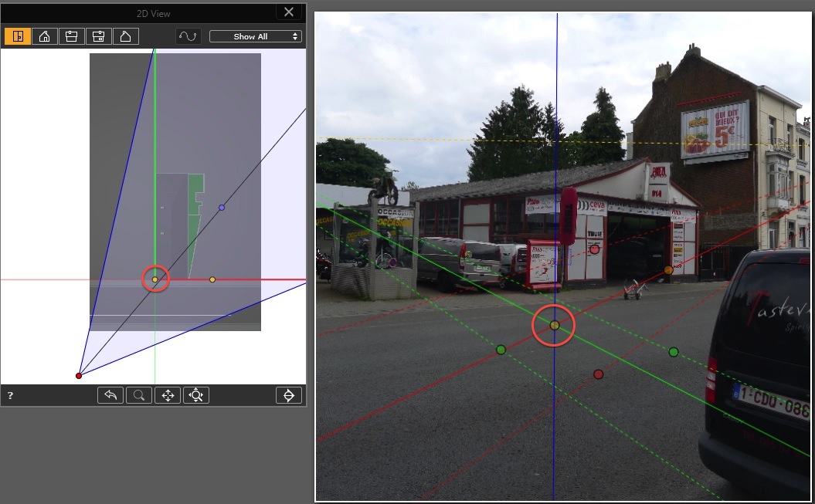The image size is (815, 504).
Task: Choose the pentagon-shaped side view icon
Action: (125, 36)
